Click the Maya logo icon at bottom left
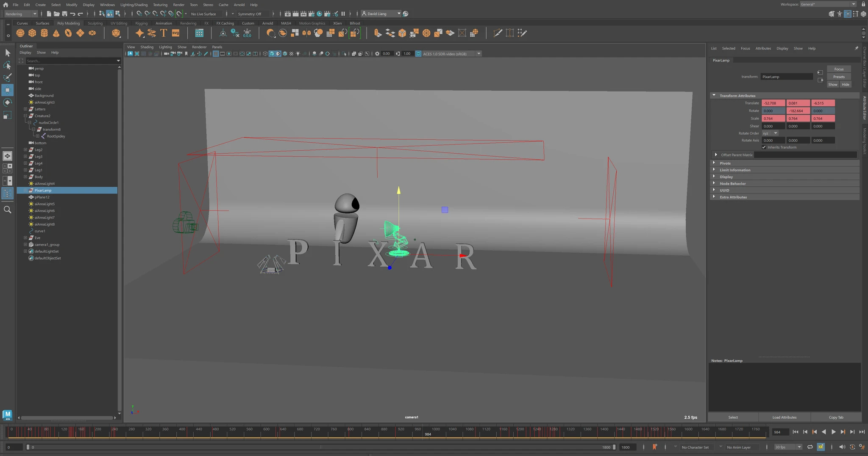The height and width of the screenshot is (456, 868). point(7,415)
